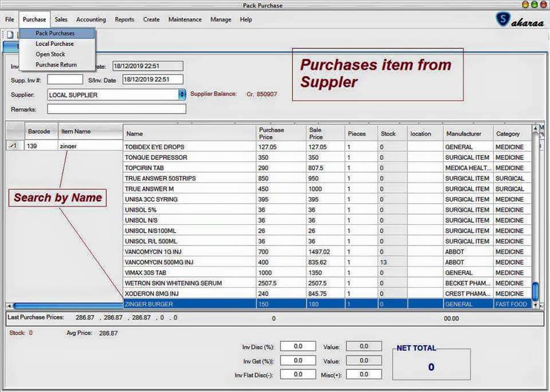
Task: Click the Inv Flat Disc(-) input
Action: (298, 374)
